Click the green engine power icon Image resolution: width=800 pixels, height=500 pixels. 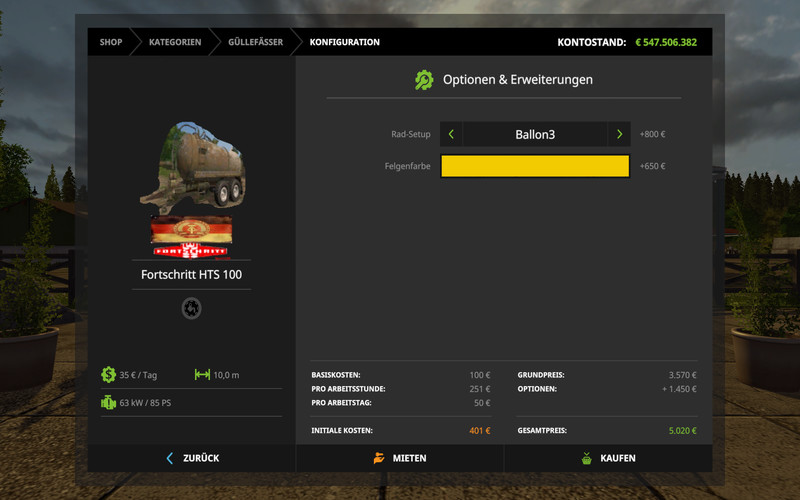pos(108,403)
